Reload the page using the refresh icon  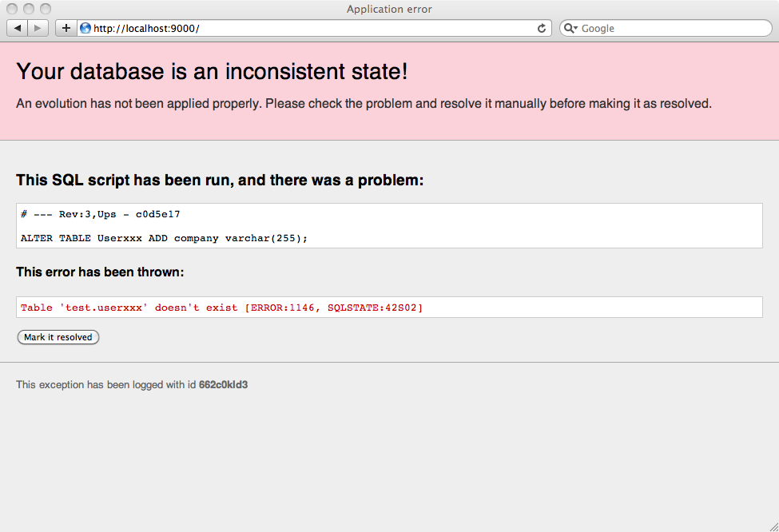[542, 28]
